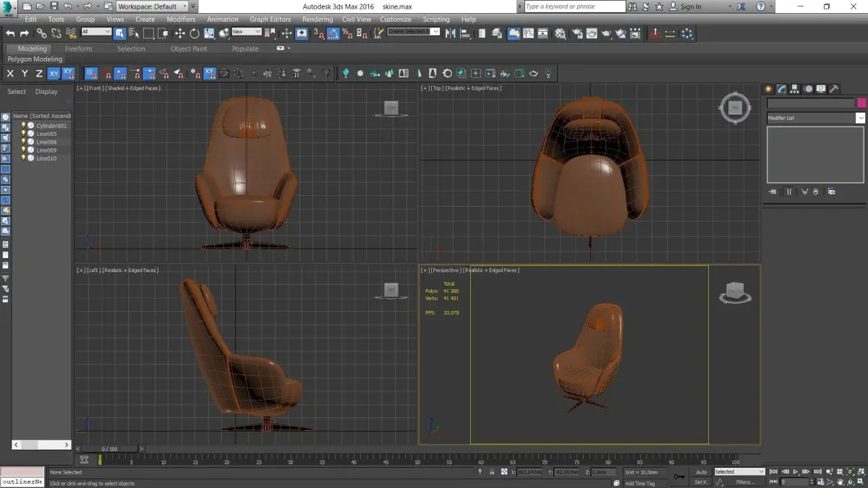
Task: Click the Front viewport ViewCube
Action: (391, 108)
